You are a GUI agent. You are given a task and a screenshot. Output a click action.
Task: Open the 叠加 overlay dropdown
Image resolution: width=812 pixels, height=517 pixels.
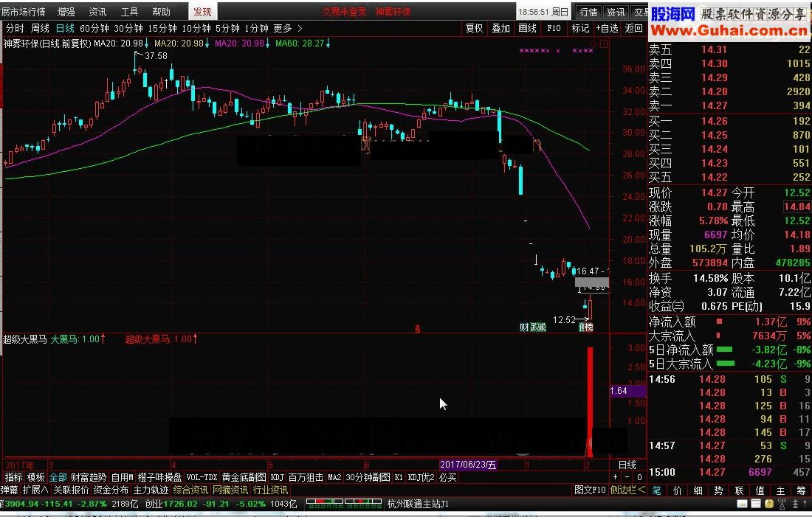tap(500, 29)
